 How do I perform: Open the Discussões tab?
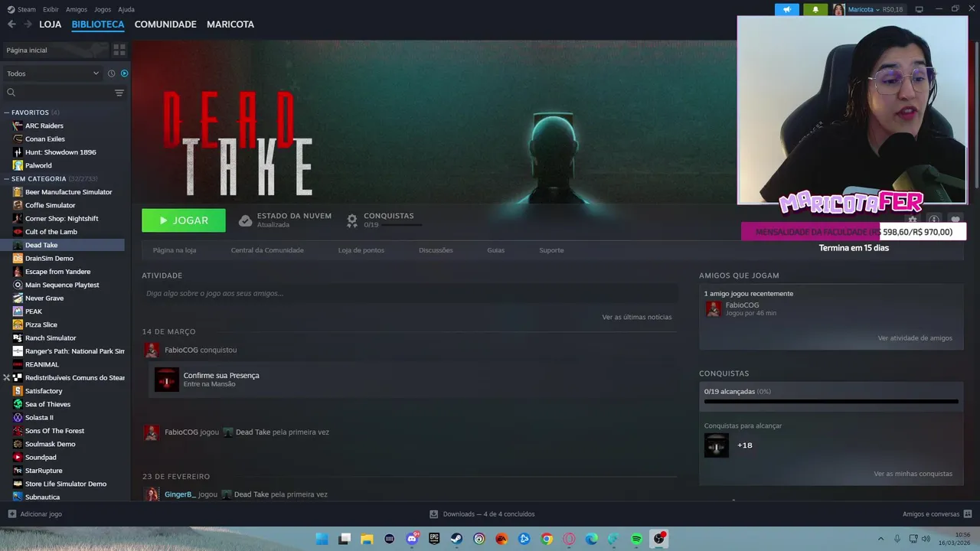(x=436, y=250)
